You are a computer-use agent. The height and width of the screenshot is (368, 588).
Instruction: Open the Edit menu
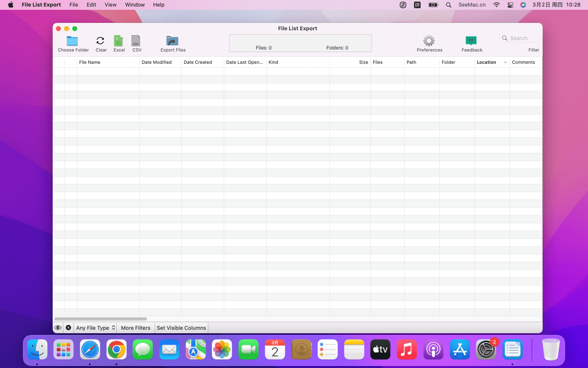91,5
